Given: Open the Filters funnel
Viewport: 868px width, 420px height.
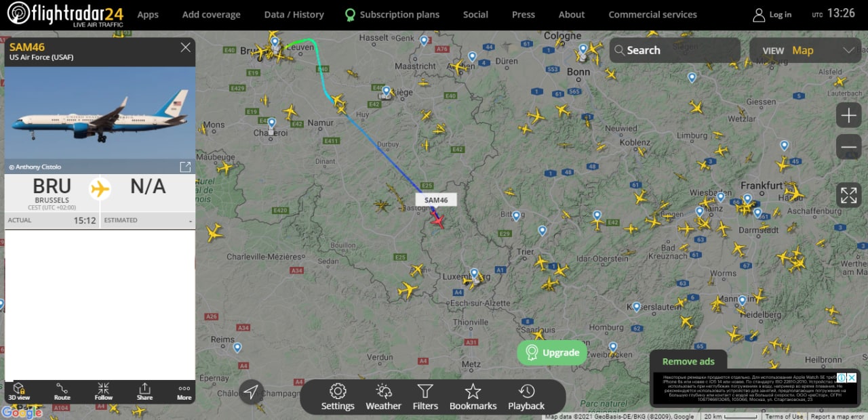Looking at the screenshot, I should [425, 397].
